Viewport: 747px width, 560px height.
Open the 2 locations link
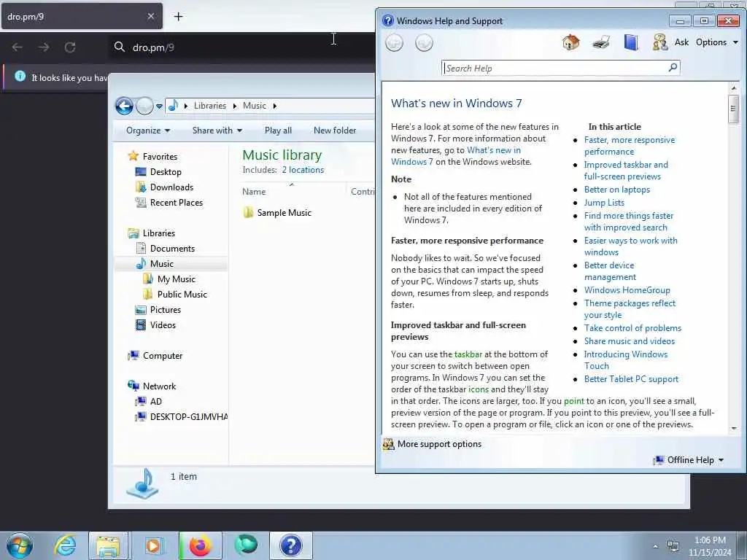click(303, 170)
